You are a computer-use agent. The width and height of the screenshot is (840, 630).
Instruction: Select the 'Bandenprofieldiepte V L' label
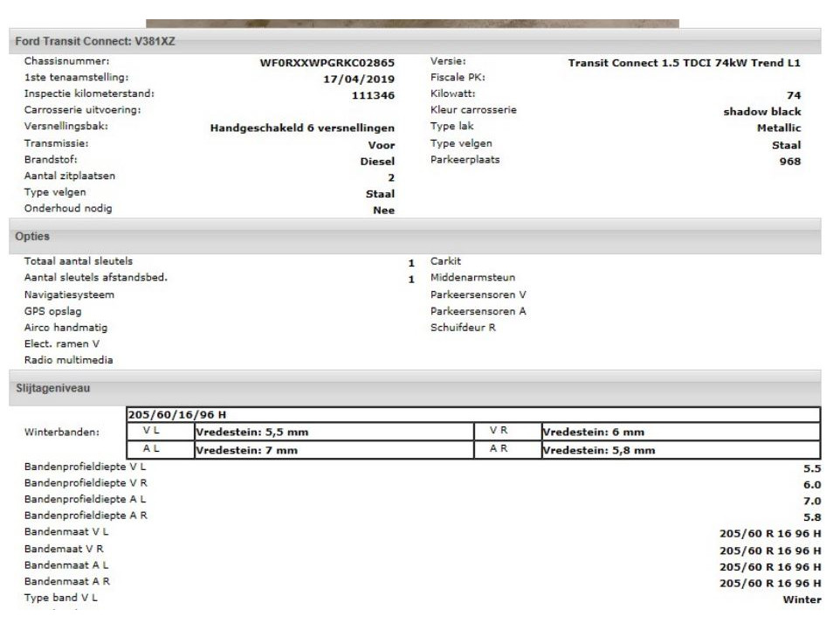85,467
